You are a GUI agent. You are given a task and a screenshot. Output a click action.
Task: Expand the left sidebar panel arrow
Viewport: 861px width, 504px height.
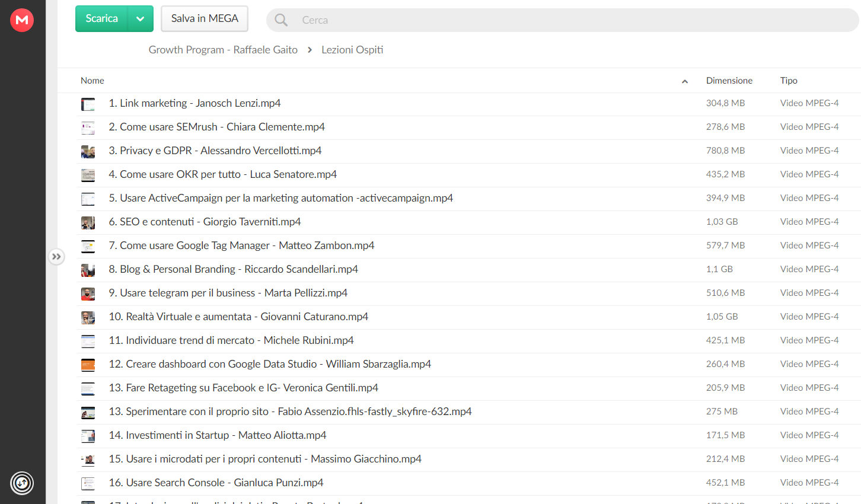[56, 257]
